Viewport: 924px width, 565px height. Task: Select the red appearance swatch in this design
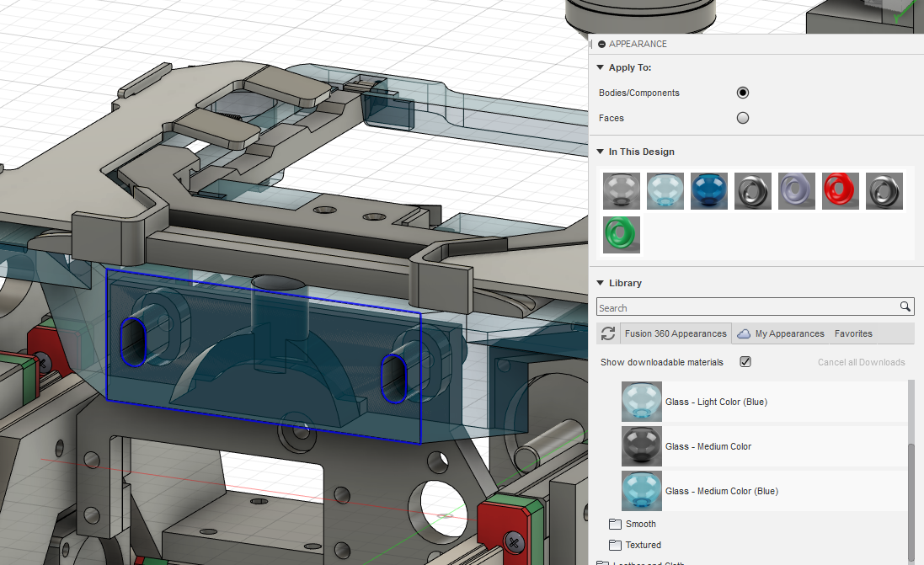(x=840, y=190)
